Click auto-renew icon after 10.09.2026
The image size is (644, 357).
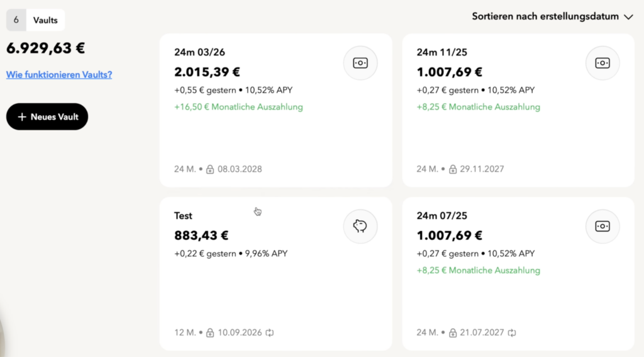tap(269, 332)
